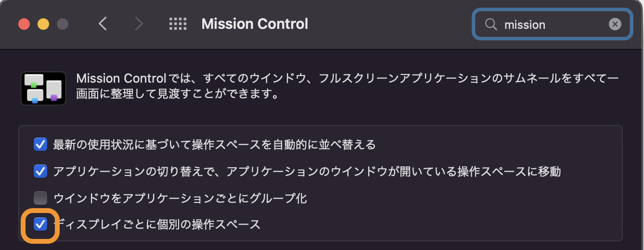Click the search field containing "mission"

click(x=554, y=24)
